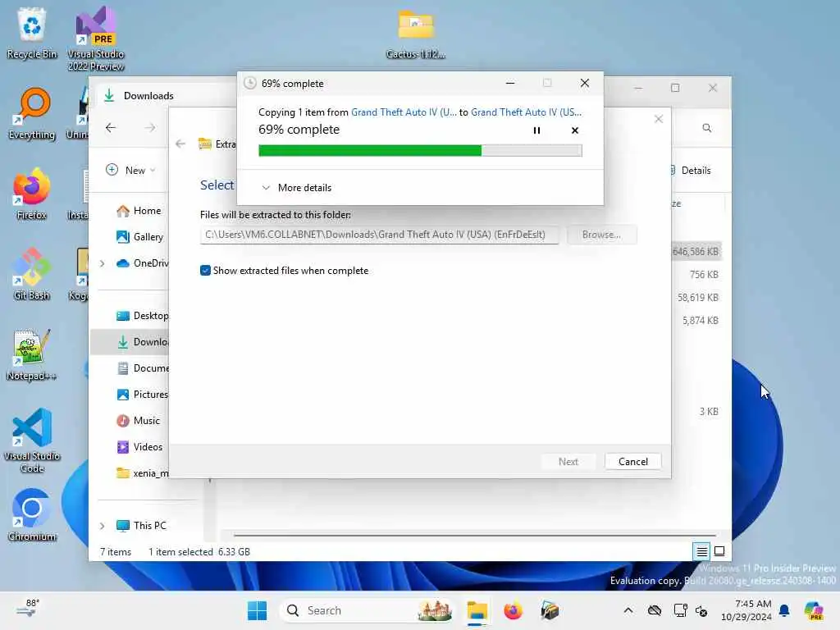This screenshot has width=840, height=630.
Task: Open the Copilot Preview taskbar icon
Action: (x=814, y=610)
